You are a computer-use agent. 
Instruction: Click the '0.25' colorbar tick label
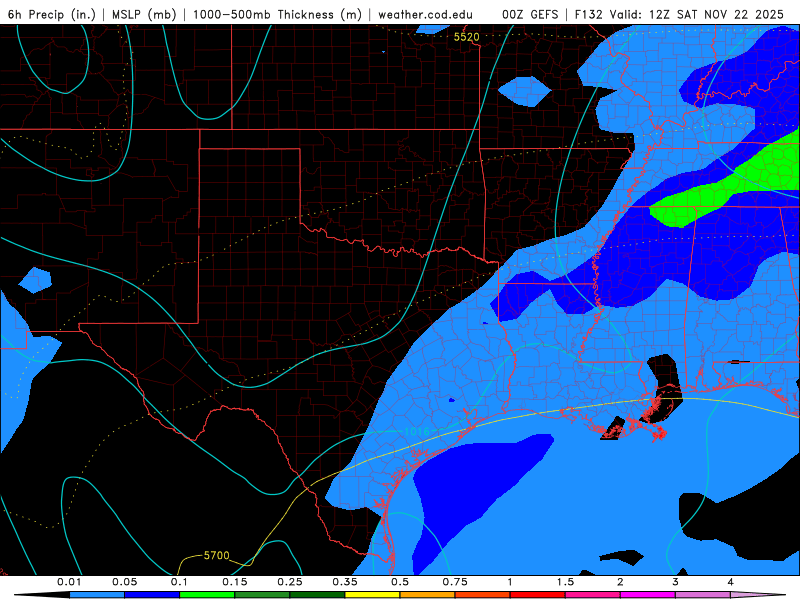point(290,582)
